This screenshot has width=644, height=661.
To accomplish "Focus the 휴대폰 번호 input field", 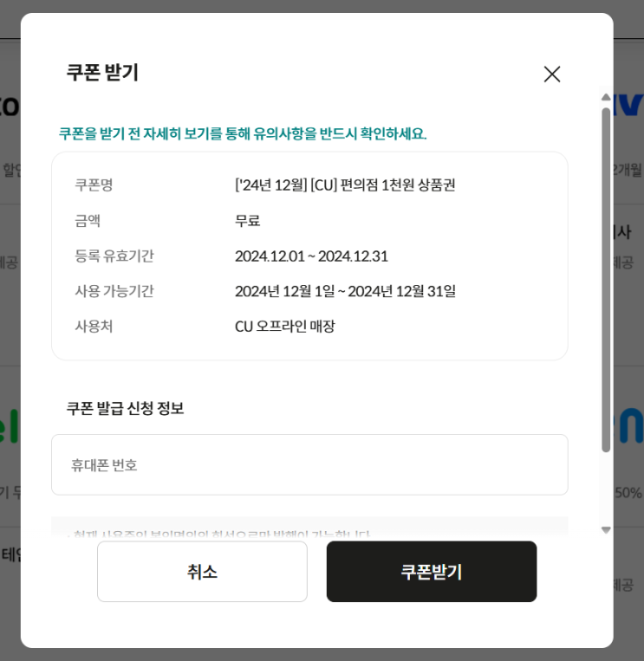I will (x=309, y=464).
